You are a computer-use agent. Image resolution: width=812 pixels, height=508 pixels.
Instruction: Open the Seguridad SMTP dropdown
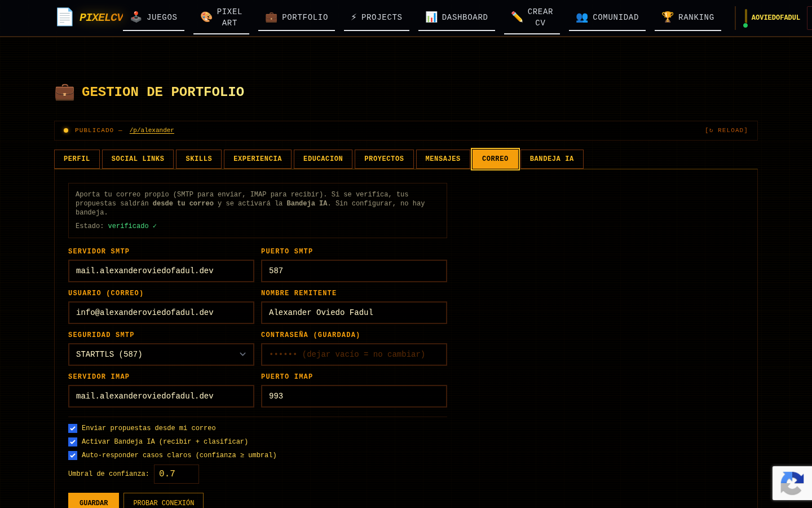[161, 354]
